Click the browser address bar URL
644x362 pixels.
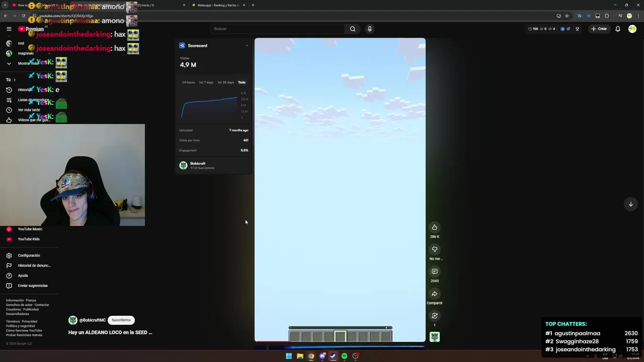coord(66,16)
